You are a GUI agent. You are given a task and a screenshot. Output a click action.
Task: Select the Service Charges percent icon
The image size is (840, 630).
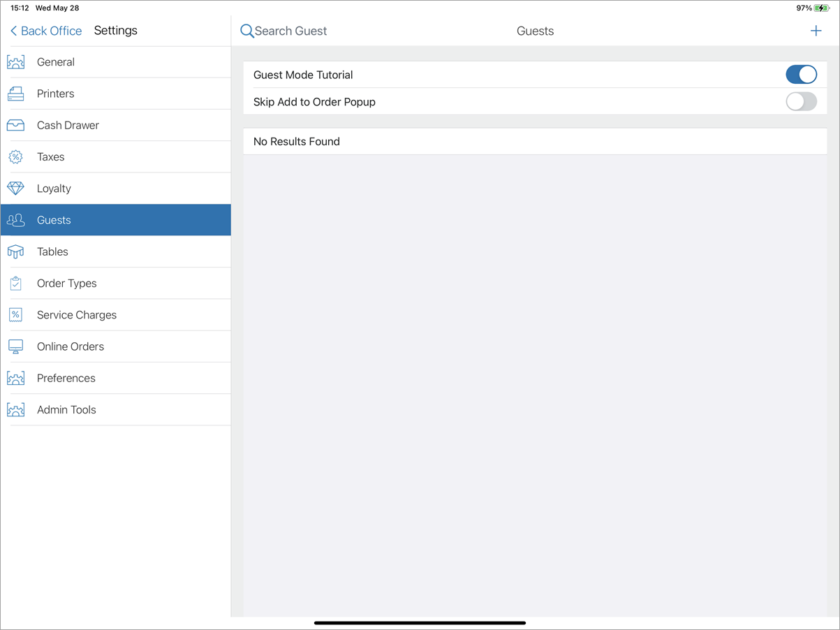point(15,314)
